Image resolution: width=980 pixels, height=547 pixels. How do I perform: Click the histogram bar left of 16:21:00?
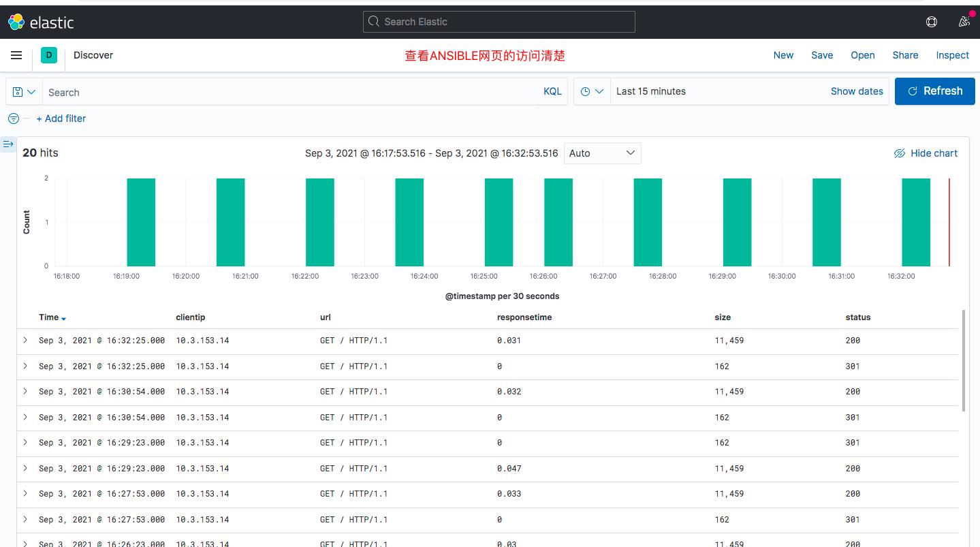(x=230, y=222)
